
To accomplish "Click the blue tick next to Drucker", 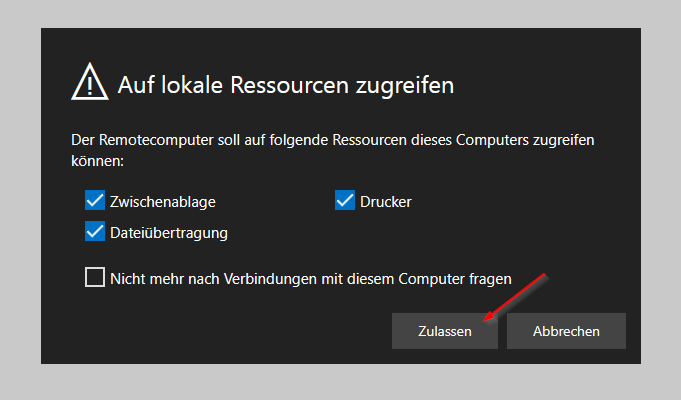I will [x=345, y=200].
